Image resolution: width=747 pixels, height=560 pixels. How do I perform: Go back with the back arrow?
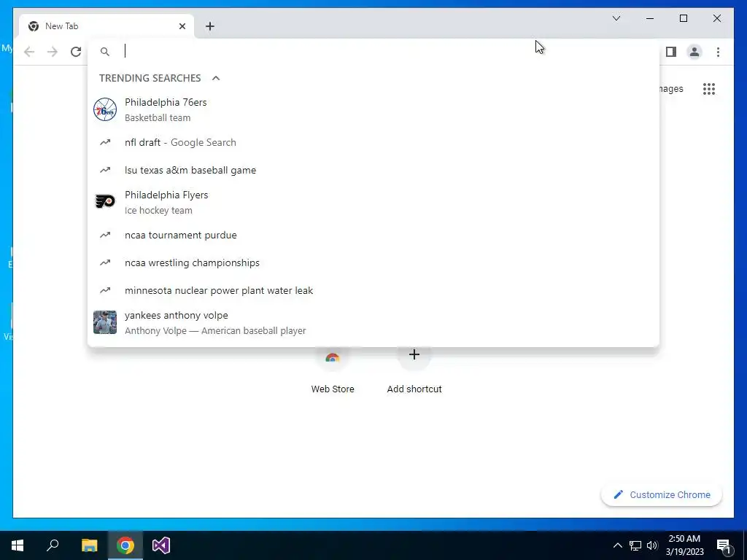tap(29, 52)
